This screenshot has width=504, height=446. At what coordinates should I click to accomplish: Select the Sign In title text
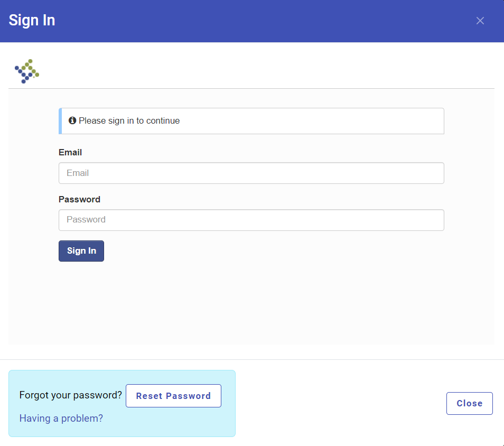click(32, 20)
